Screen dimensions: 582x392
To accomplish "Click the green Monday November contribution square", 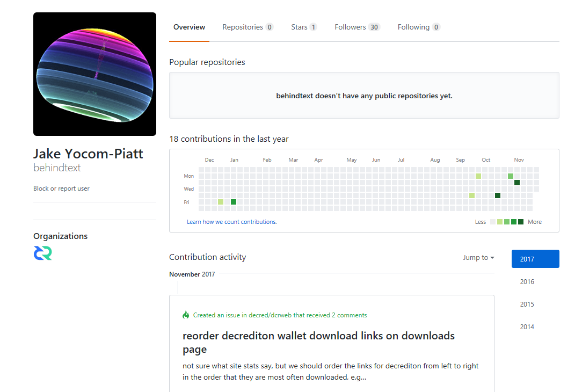I will 511,176.
